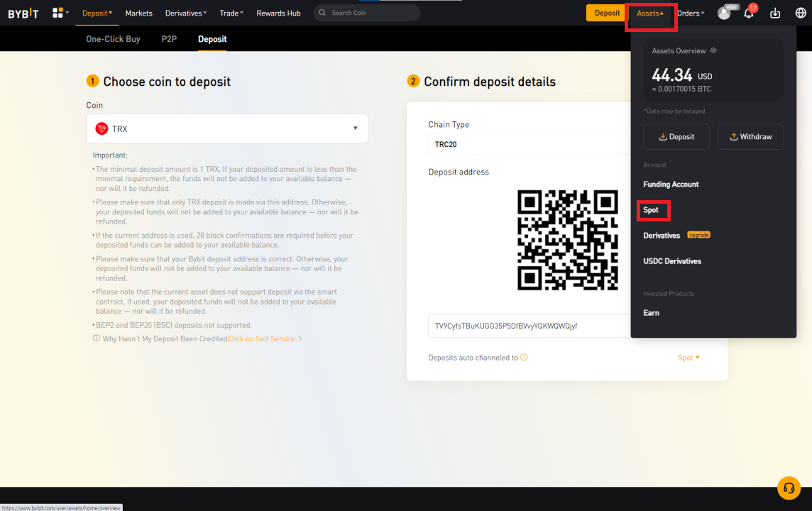Open the Deposit dropdown in top navigation
This screenshot has height=511, width=812.
coord(97,13)
